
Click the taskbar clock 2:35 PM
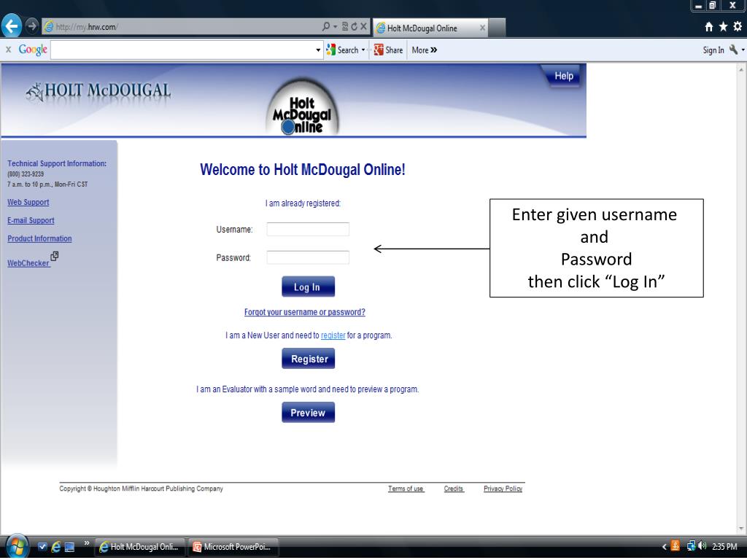tap(724, 547)
